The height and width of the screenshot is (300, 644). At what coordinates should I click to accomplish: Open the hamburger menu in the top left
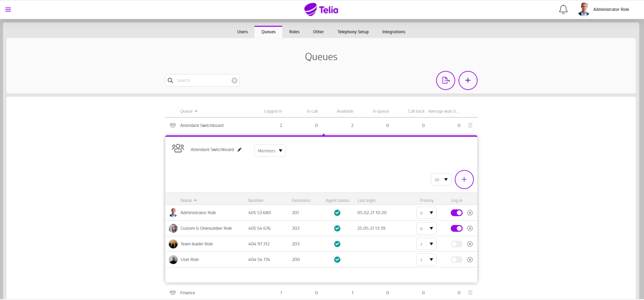(x=8, y=9)
